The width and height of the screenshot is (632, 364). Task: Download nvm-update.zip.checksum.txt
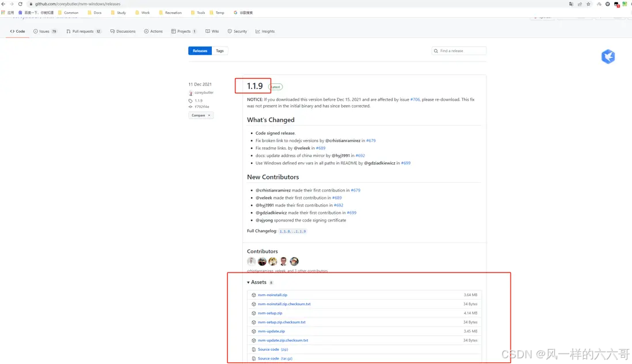pyautogui.click(x=283, y=340)
